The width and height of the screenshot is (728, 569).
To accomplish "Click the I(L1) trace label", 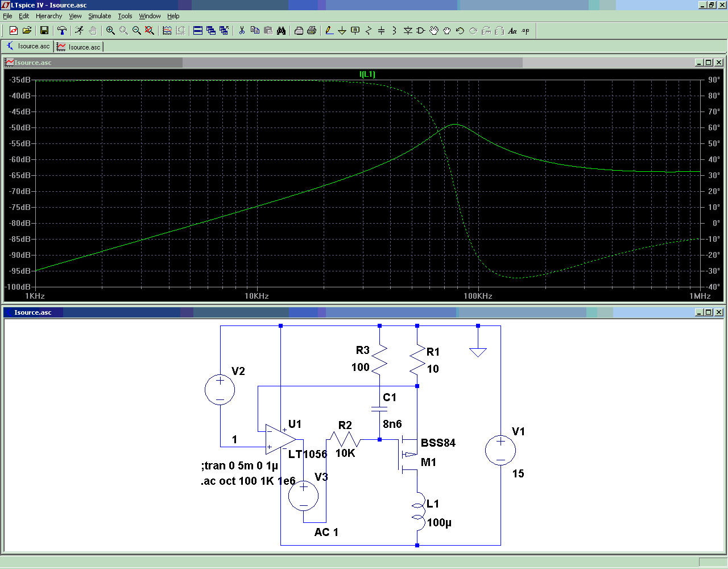I will click(x=367, y=74).
